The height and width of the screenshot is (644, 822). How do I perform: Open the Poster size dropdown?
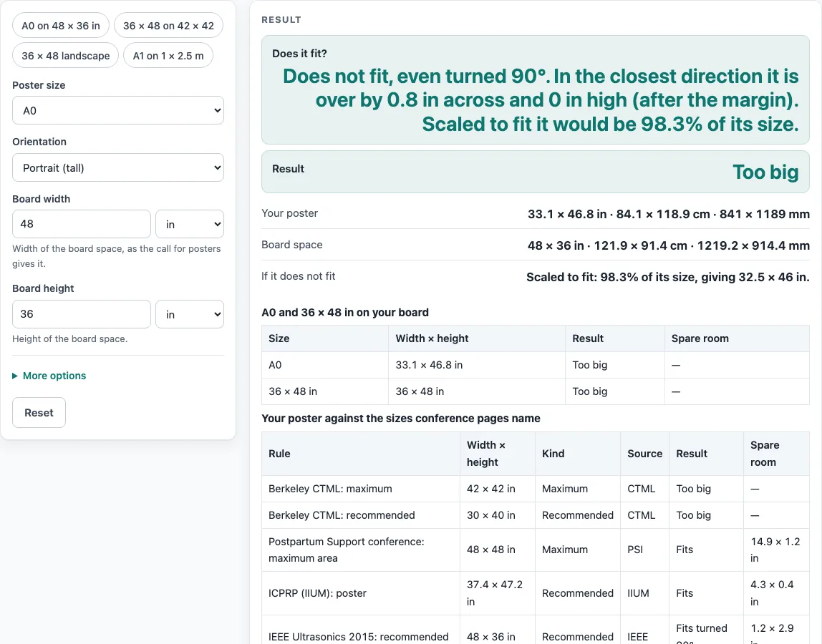tap(118, 111)
